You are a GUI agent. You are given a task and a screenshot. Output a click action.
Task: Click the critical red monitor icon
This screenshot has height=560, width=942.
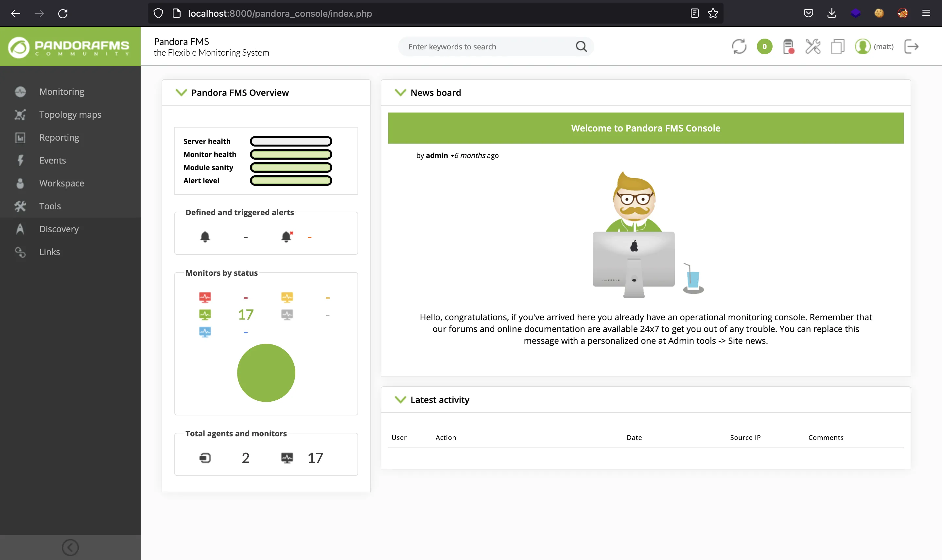tap(205, 297)
